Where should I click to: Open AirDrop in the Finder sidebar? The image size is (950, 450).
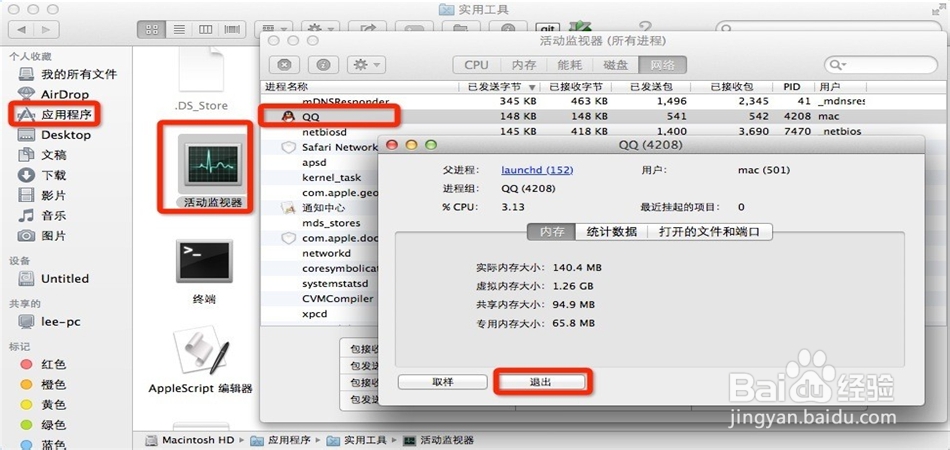coord(54,94)
